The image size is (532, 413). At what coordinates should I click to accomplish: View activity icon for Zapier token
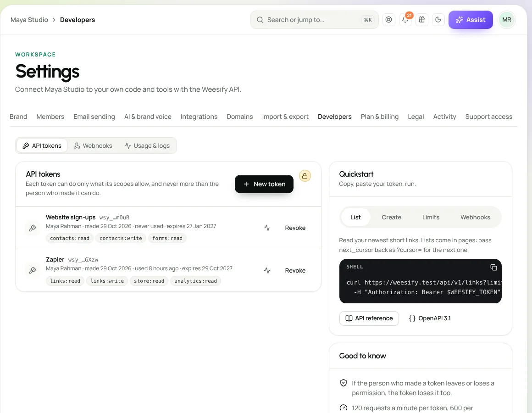(267, 270)
